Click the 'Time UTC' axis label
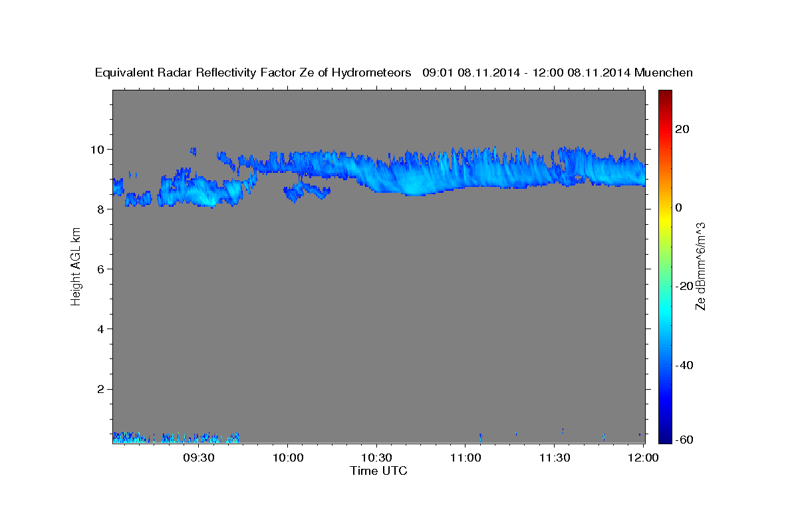798x532 pixels. pos(378,471)
